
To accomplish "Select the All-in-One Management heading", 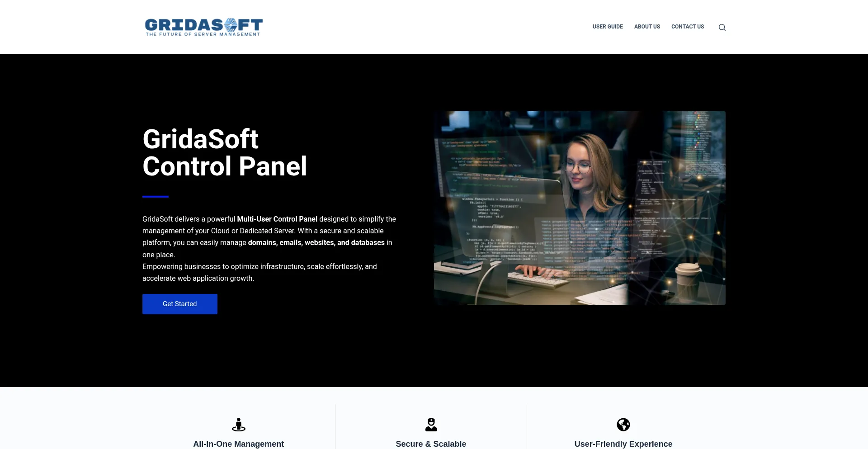I will pyautogui.click(x=238, y=444).
